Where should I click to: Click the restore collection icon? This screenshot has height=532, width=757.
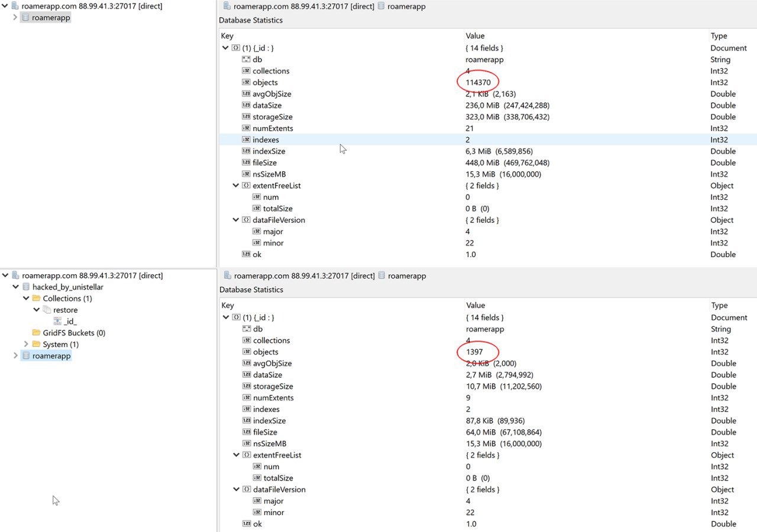[47, 310]
